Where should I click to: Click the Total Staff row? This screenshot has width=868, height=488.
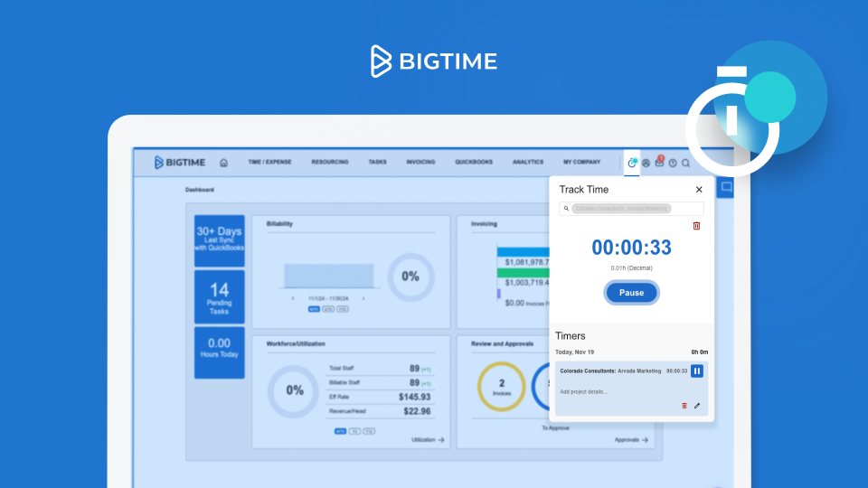pos(380,369)
